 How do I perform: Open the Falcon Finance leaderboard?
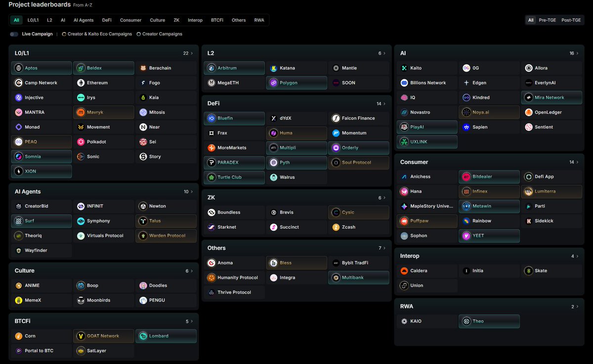tap(359, 119)
